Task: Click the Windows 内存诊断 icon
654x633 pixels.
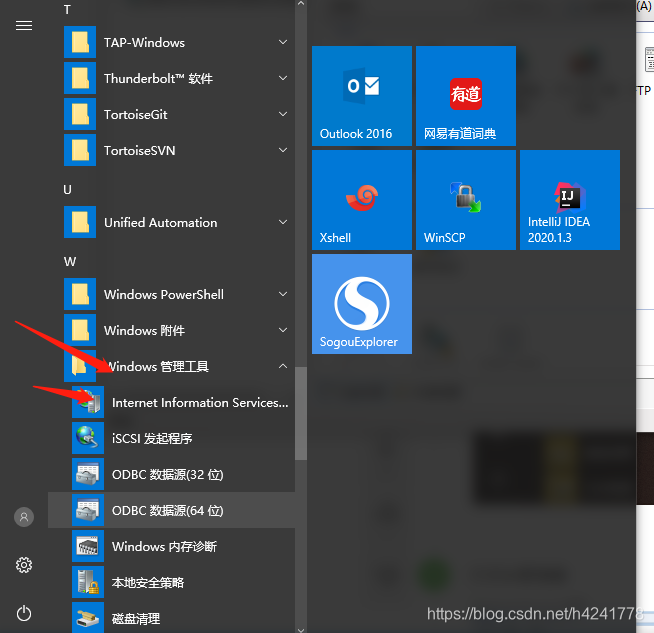Action: (x=88, y=546)
